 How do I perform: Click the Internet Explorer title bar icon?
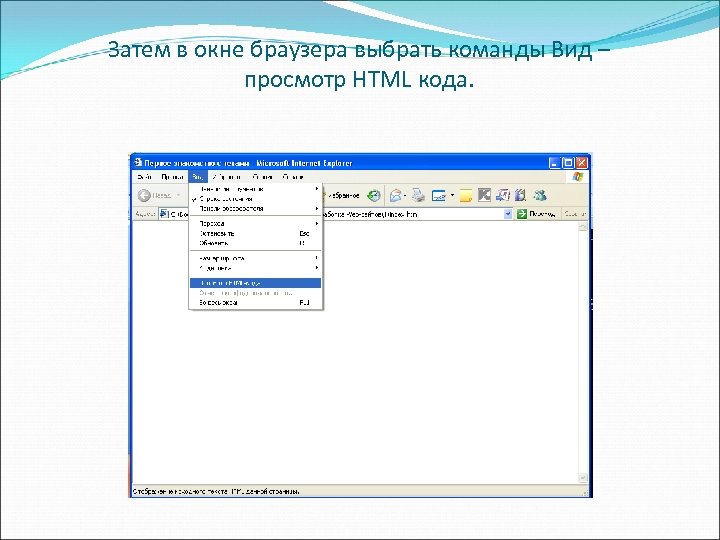point(138,163)
